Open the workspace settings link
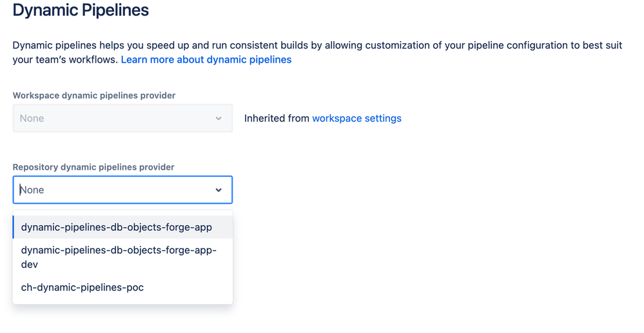644x333 pixels. (357, 118)
